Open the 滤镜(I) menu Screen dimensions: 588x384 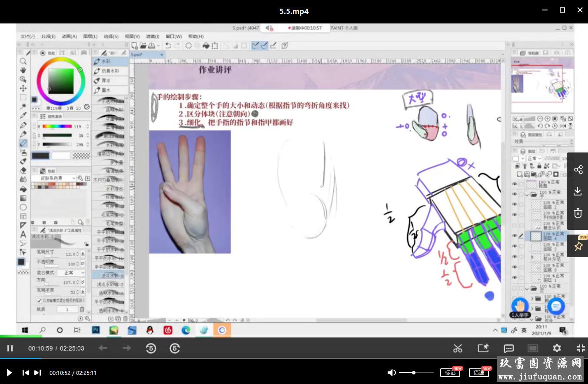pos(153,36)
